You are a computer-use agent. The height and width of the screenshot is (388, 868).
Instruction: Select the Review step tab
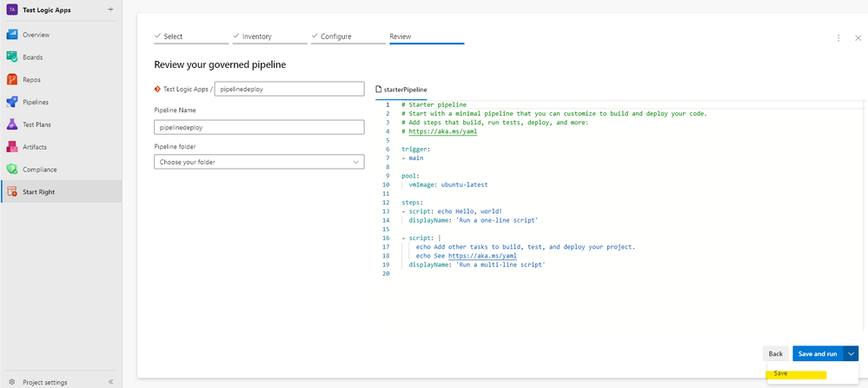[427, 37]
